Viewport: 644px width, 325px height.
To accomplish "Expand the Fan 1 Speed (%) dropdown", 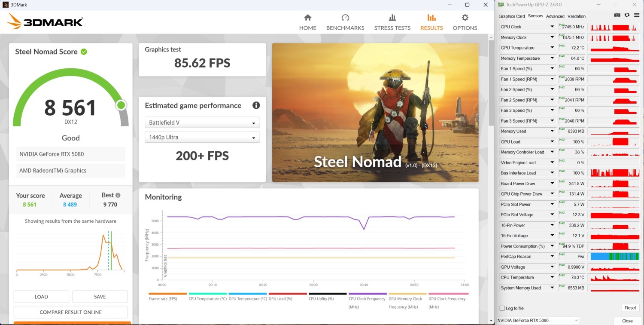I will point(552,69).
